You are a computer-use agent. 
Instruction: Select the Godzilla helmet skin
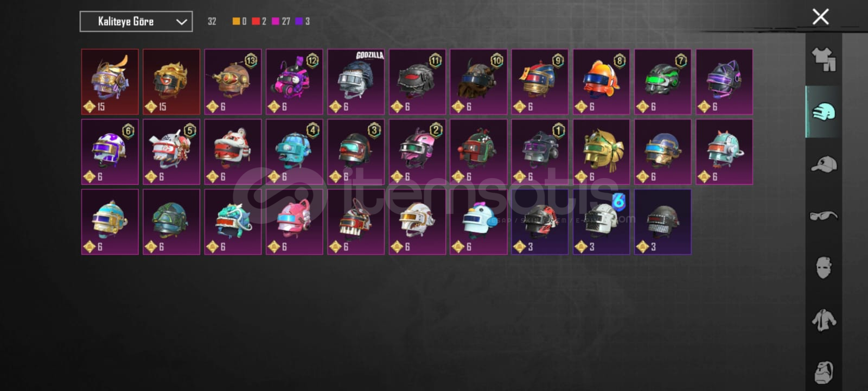coord(356,82)
